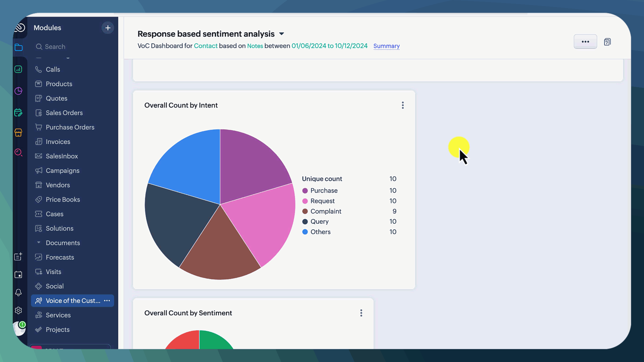The height and width of the screenshot is (362, 644).
Task: Open the Campaigns module
Action: [62, 171]
